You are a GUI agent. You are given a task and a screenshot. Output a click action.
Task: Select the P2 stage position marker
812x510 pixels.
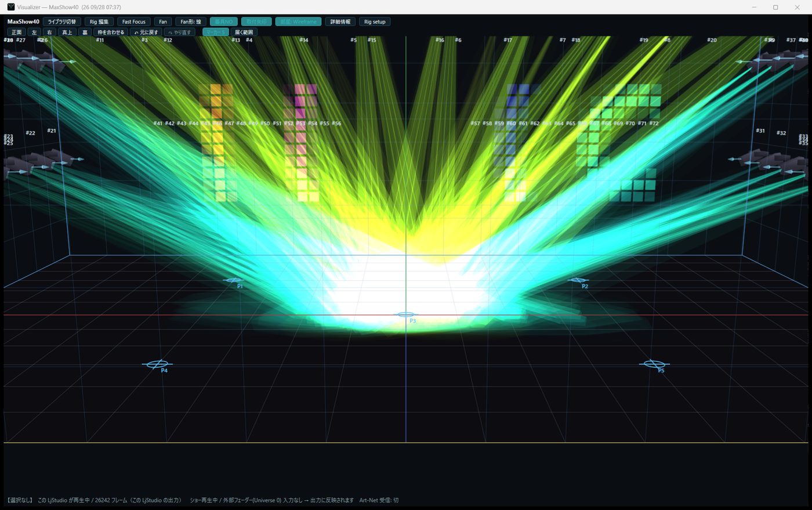click(578, 280)
